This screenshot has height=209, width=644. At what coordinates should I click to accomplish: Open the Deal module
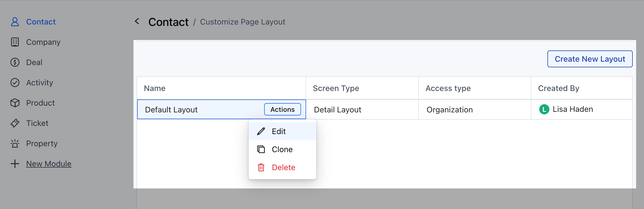[x=34, y=62]
